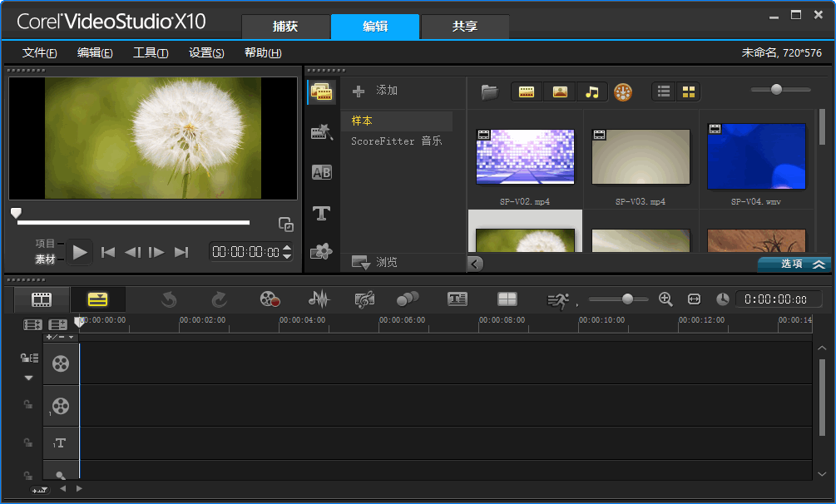Switch library to list view

pos(664,91)
